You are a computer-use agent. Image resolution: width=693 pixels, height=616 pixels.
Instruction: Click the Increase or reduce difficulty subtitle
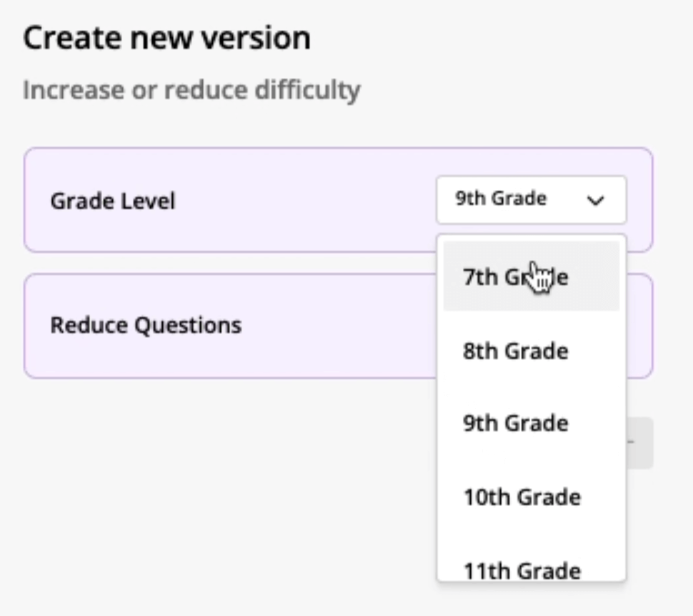[x=191, y=91]
